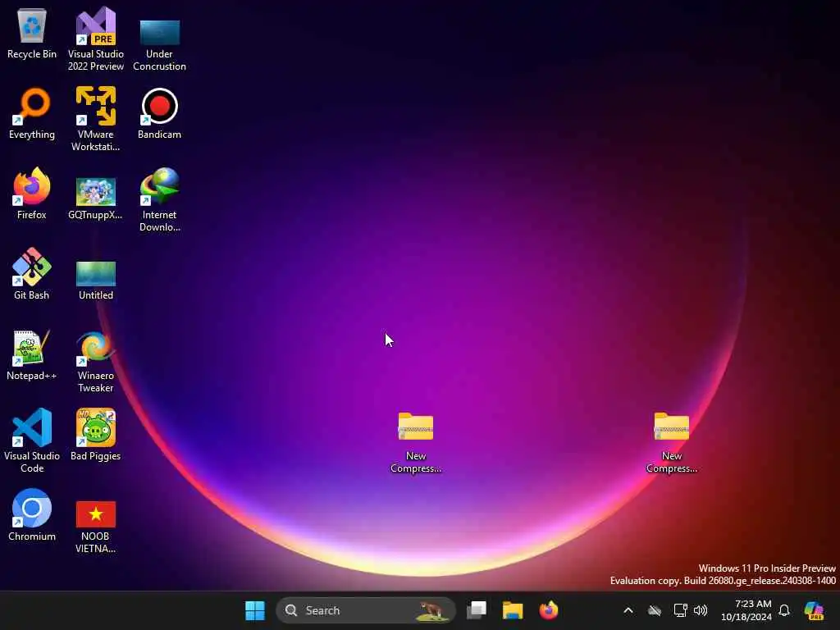This screenshot has height=630, width=840.
Task: Click the cloud sync tray icon
Action: click(x=654, y=610)
